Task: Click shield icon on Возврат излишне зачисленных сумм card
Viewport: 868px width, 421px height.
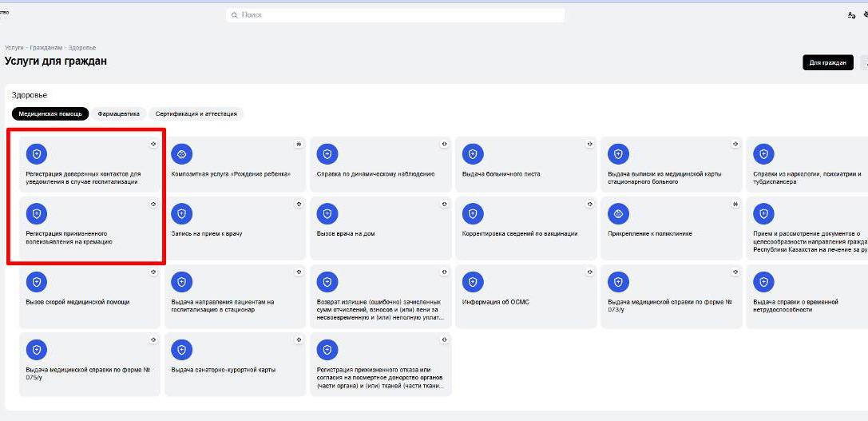Action: 327,282
